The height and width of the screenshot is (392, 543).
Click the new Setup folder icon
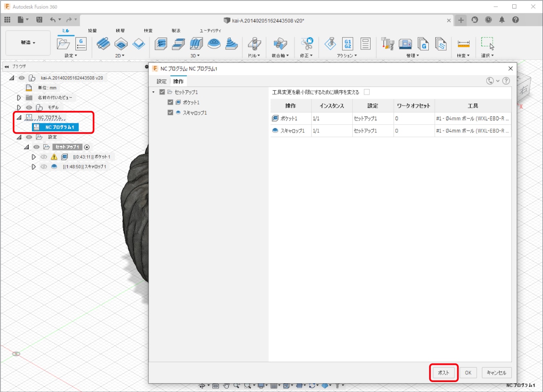click(x=63, y=44)
